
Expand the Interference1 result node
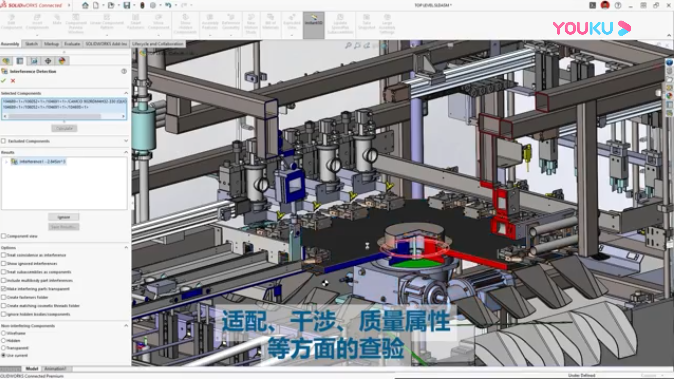point(6,162)
